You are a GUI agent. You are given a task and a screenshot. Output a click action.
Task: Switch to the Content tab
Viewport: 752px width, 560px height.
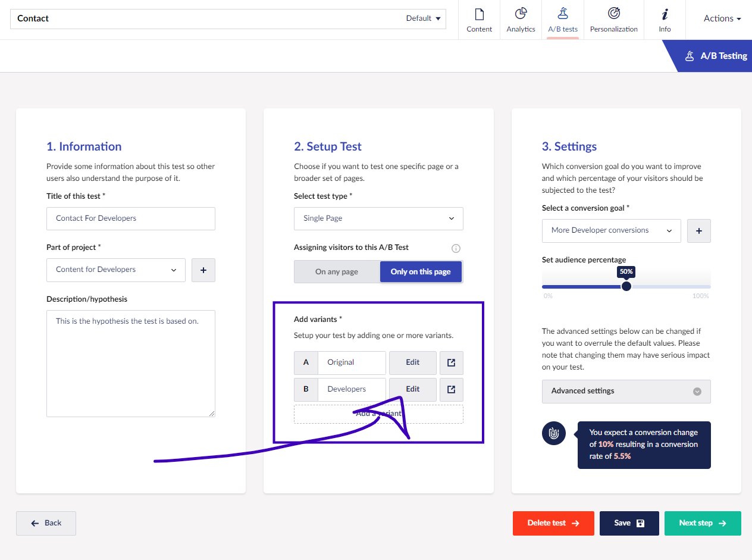pos(479,20)
